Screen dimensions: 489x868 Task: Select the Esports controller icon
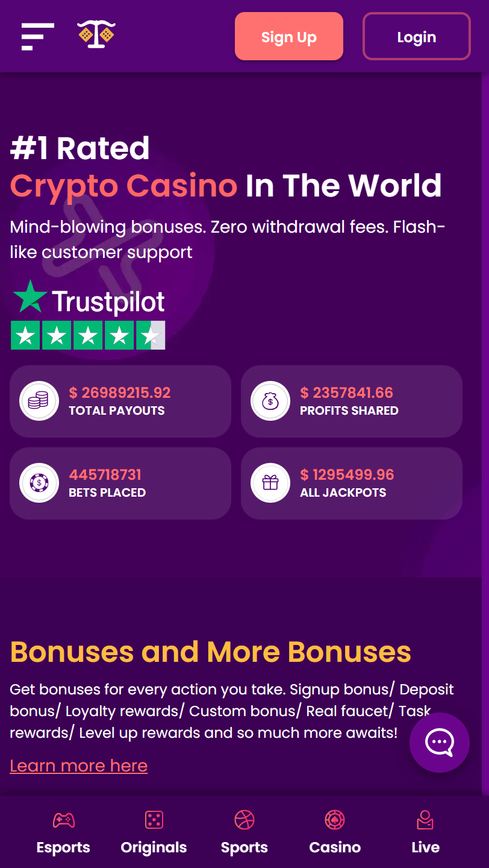pos(63,820)
